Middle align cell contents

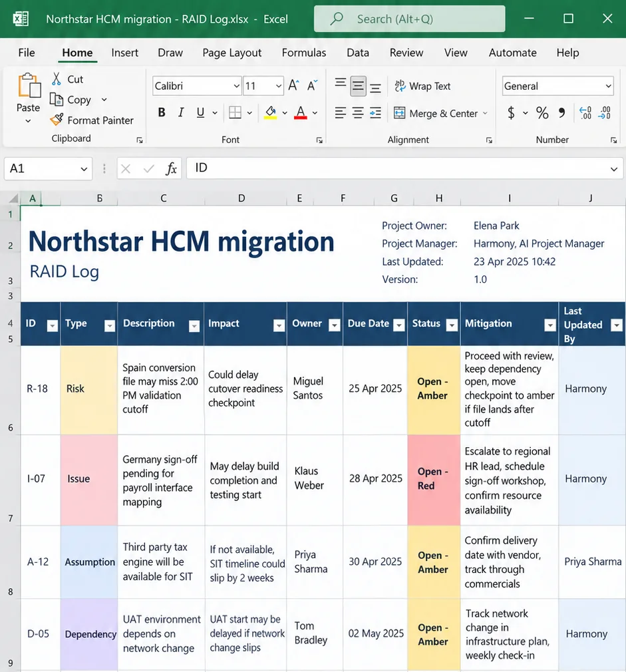pyautogui.click(x=358, y=86)
